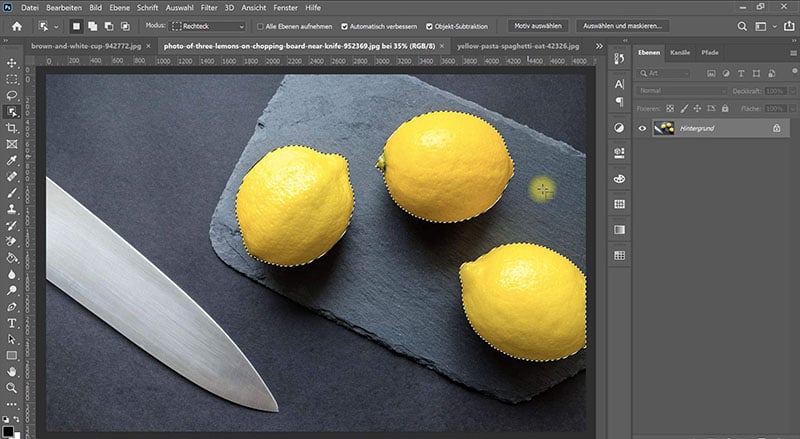Open the History panel icon

click(619, 59)
